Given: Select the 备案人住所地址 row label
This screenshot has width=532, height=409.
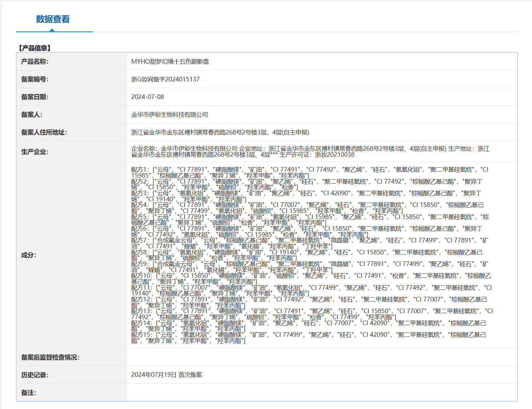Looking at the screenshot, I should pos(44,132).
